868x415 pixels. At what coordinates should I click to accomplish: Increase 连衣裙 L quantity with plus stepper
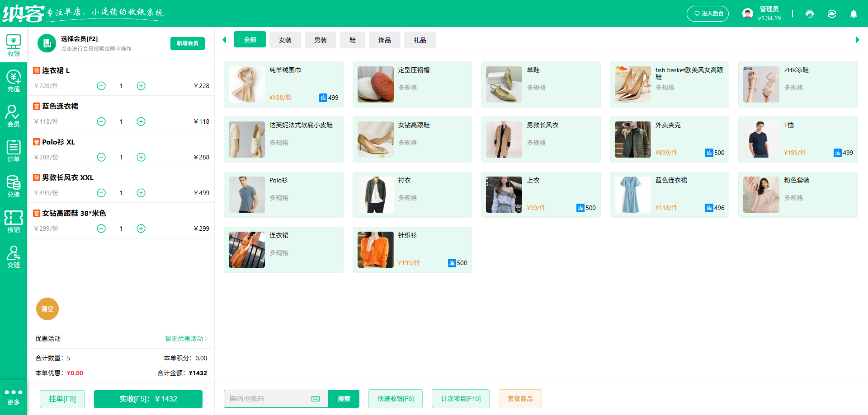coord(141,85)
